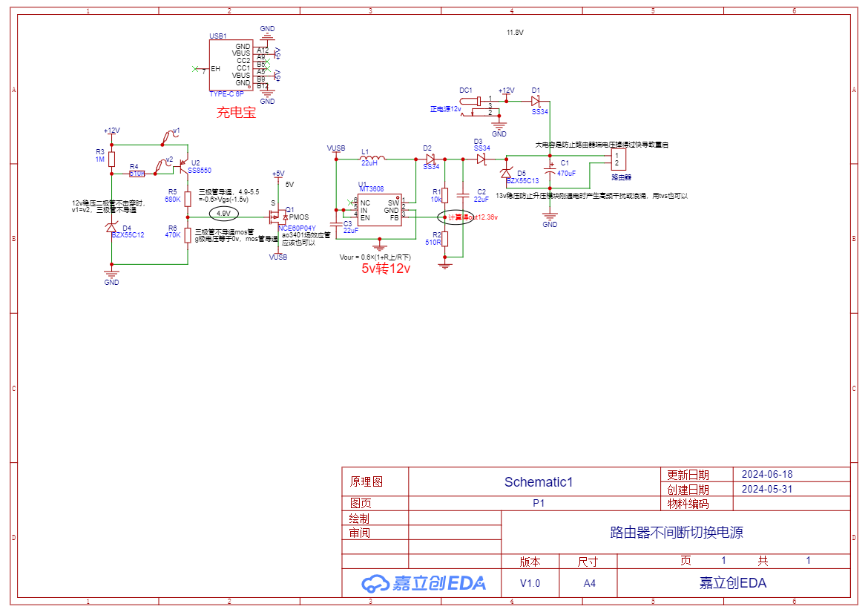Screen dimensions: 868x612
Task: Select the 4.9V ellipse annotation
Action: click(x=223, y=213)
